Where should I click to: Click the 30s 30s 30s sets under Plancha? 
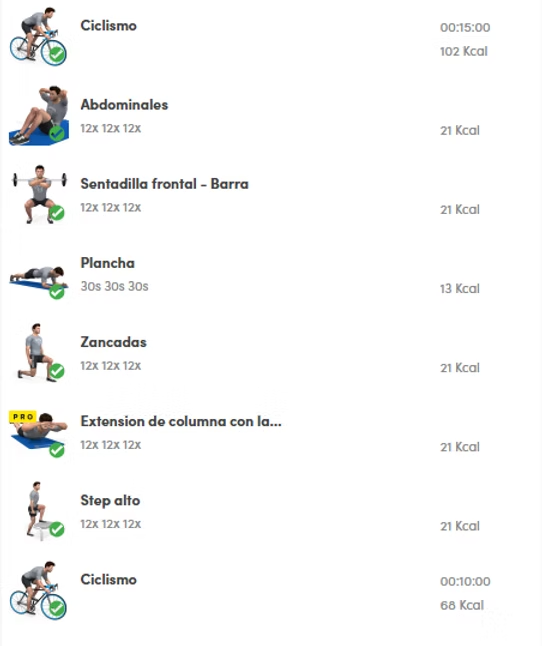click(x=114, y=286)
